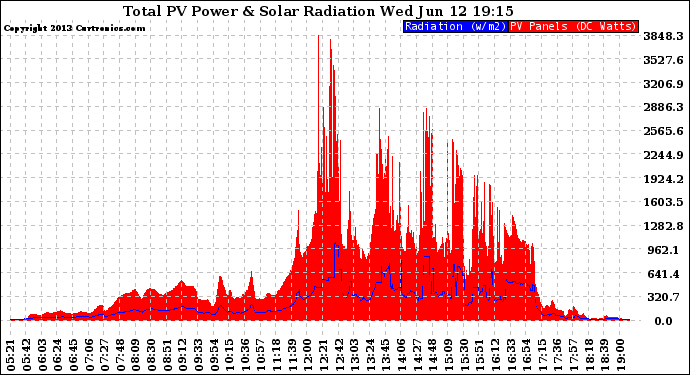Click the 2886.3 y-axis value
Screen dimensions: 690x375
pos(663,107)
